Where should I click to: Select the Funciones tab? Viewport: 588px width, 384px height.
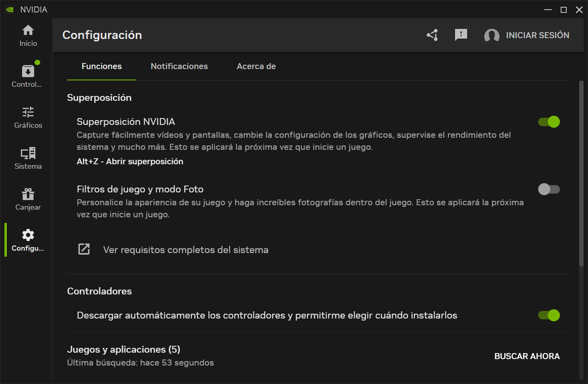[x=102, y=66]
